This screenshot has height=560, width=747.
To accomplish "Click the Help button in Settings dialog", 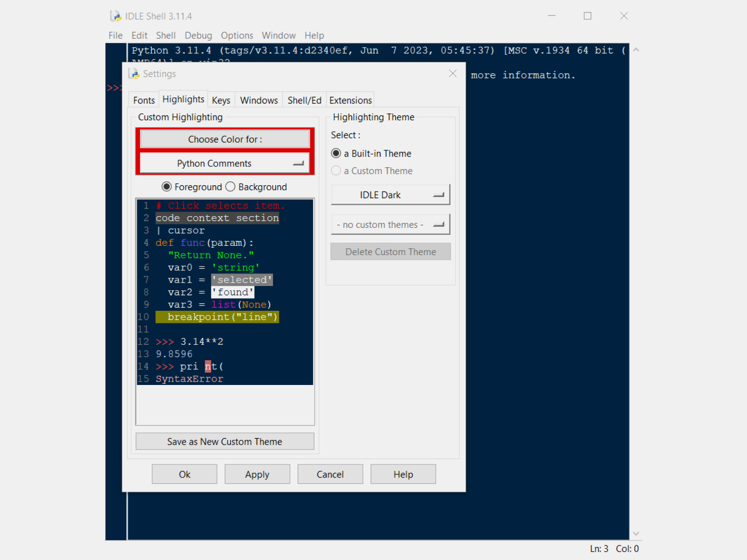I will pos(403,474).
